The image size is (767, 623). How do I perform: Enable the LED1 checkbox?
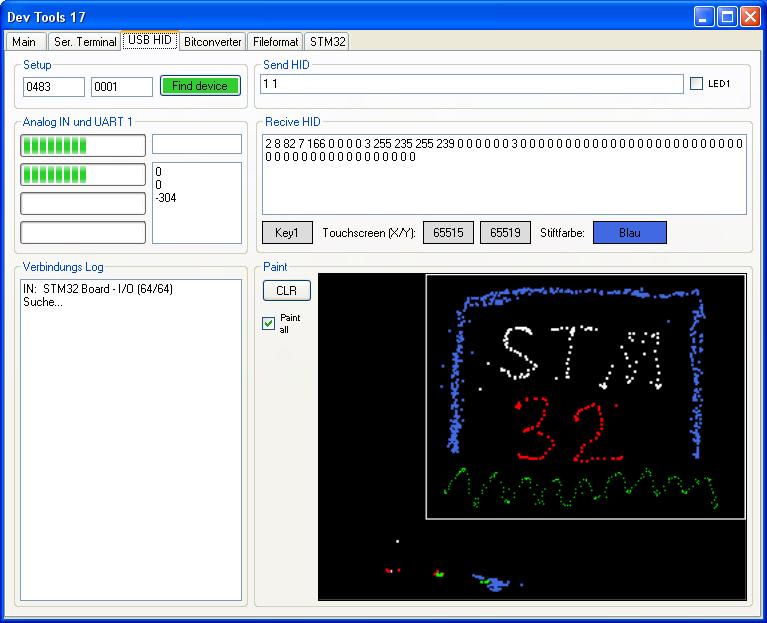click(697, 84)
